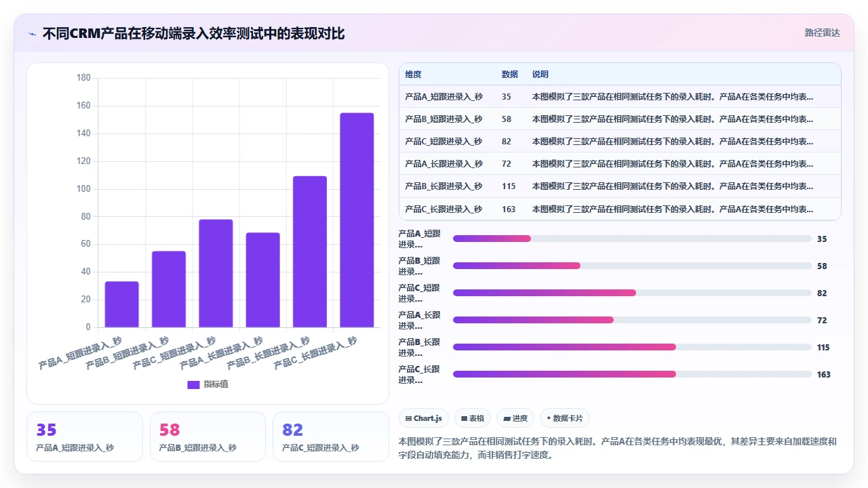This screenshot has height=488, width=868.
Task: Open the data card showing 58
Action: tap(208, 436)
